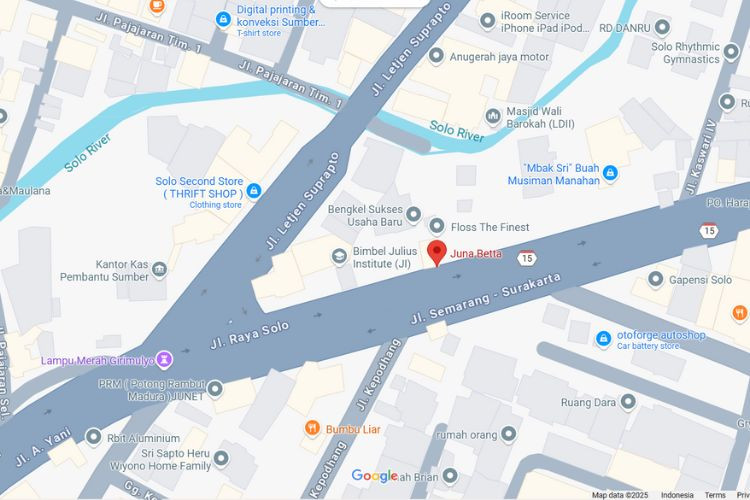Viewport: 750px width, 500px height.
Task: Open the Gapensi Solo place marker
Action: (655, 279)
